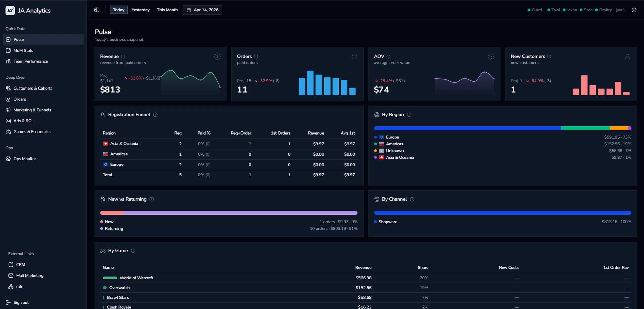Click the Revenue info icon
The height and width of the screenshot is (309, 644).
point(123,57)
